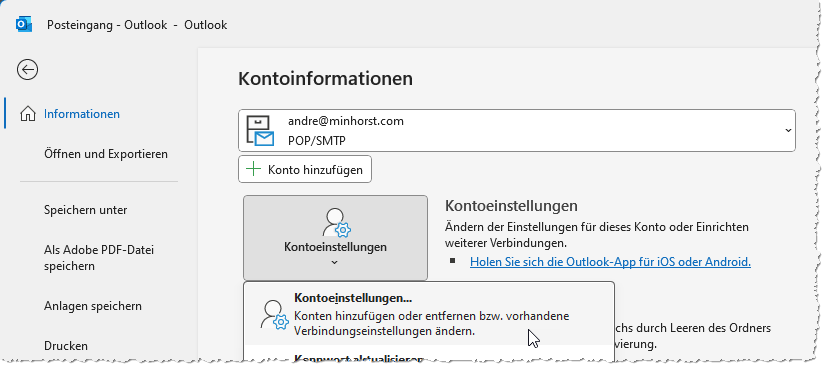This screenshot has width=825, height=367.
Task: Open Anlagen speichern
Action: (93, 306)
